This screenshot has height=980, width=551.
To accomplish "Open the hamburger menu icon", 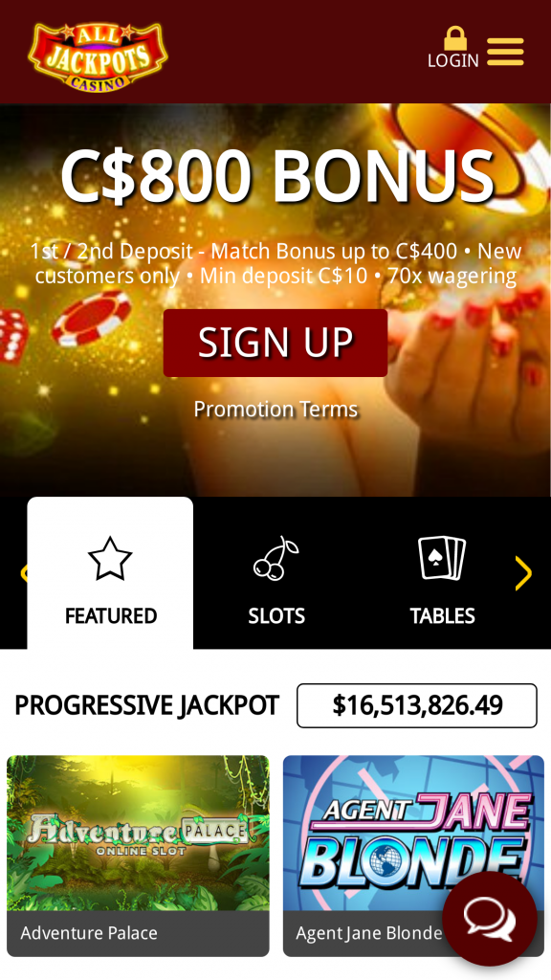I will tap(505, 52).
